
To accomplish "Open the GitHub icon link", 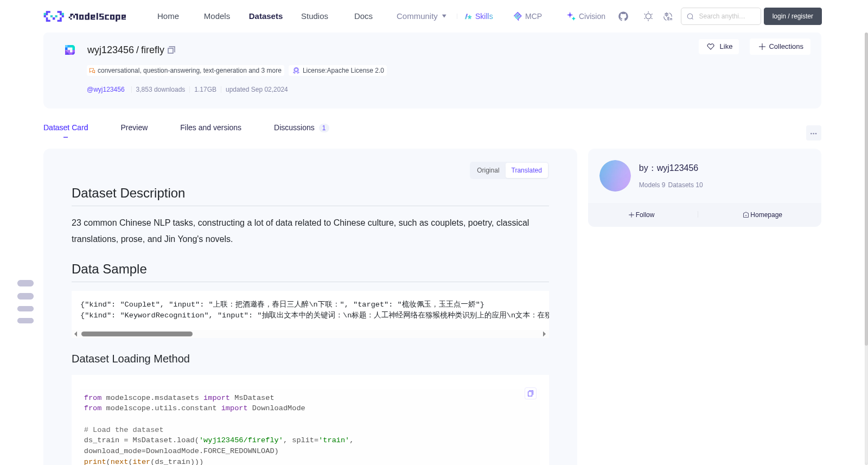I will tap(623, 16).
